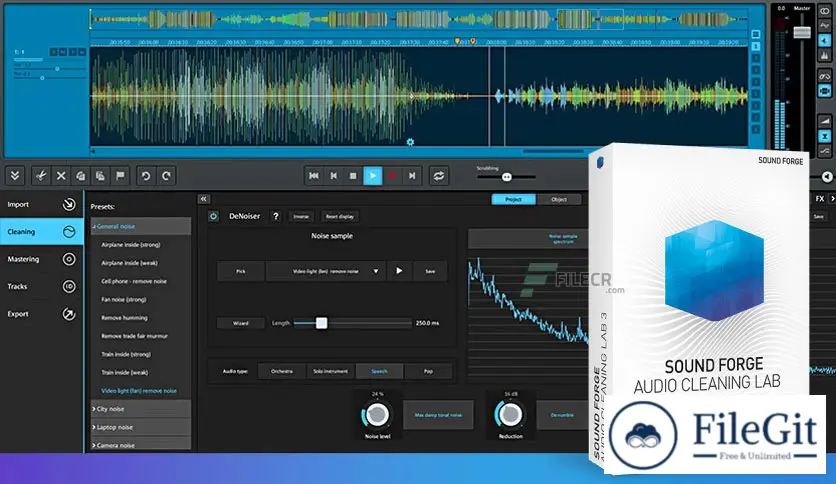Open the Export section

coord(42,314)
